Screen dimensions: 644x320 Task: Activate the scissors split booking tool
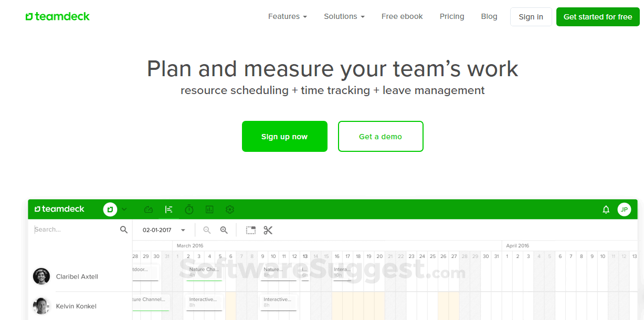click(268, 230)
